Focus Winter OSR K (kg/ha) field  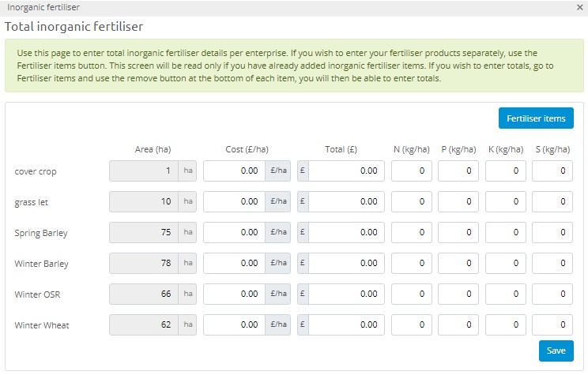(505, 294)
